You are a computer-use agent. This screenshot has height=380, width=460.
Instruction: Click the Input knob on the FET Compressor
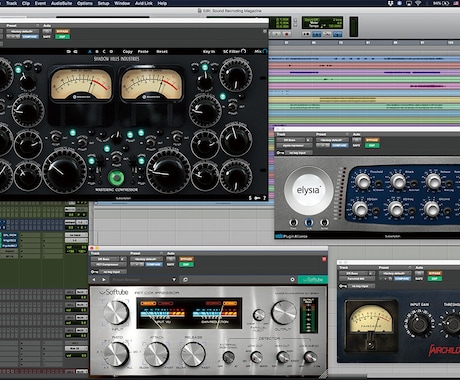point(116,312)
